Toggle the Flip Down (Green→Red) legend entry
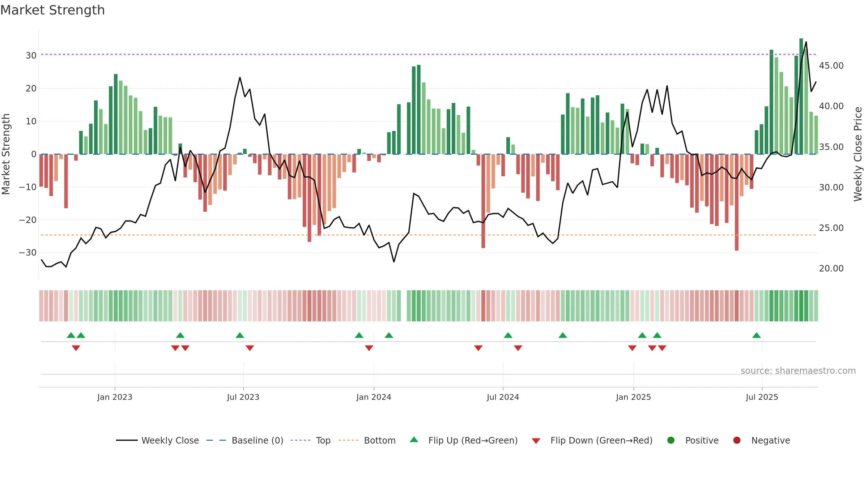 pos(592,440)
